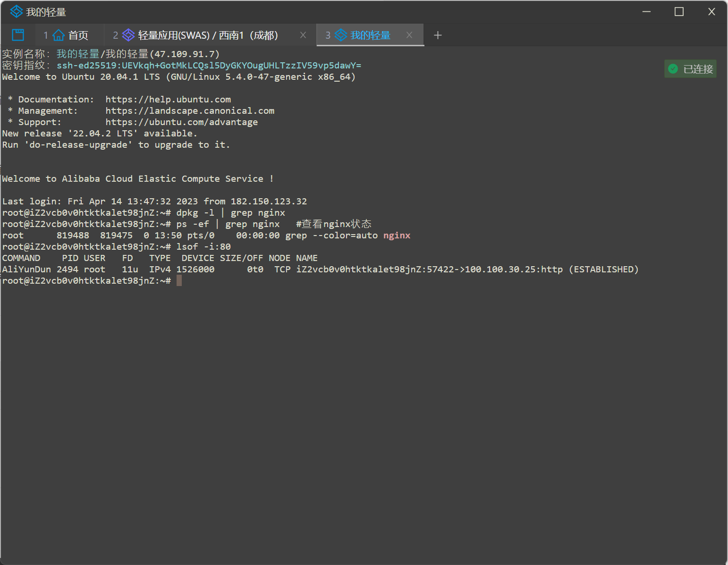Click the https://ubuntu.com/advantage URL

pyautogui.click(x=182, y=122)
